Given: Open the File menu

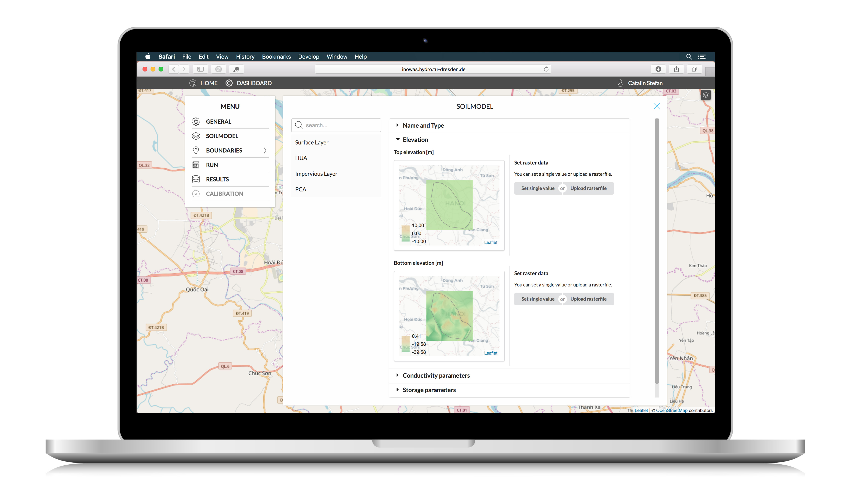Looking at the screenshot, I should coord(187,57).
